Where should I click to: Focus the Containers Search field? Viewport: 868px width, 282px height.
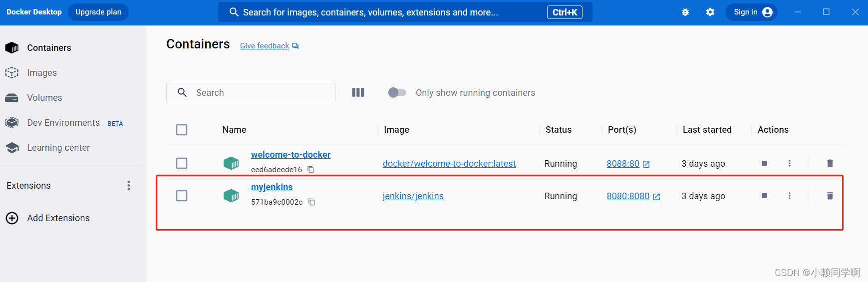click(x=251, y=92)
